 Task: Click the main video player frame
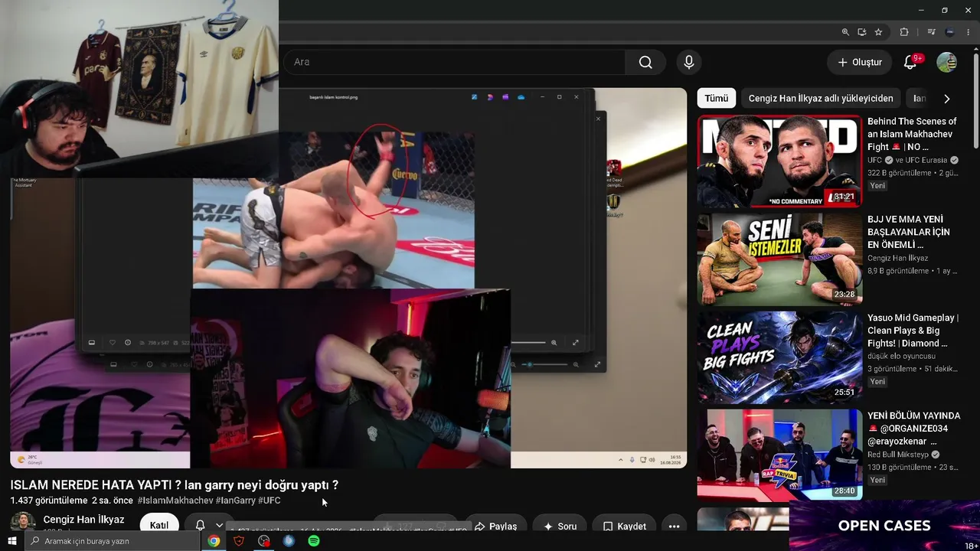point(348,278)
